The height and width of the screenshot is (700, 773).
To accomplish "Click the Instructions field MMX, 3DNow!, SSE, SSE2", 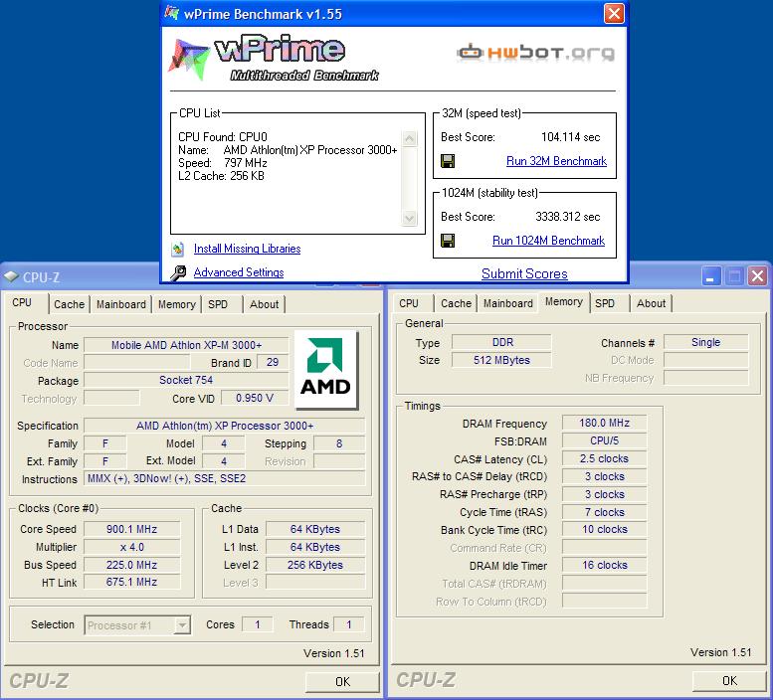I will pos(224,479).
